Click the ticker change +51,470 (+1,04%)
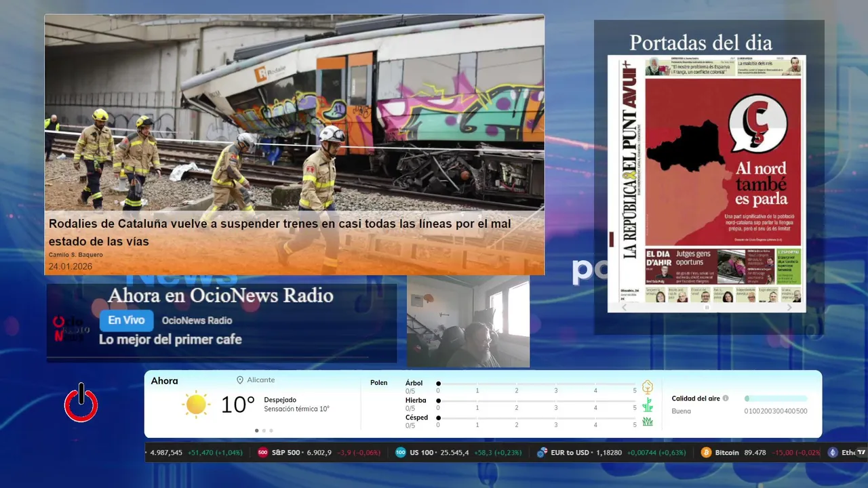The image size is (868, 488). click(215, 453)
